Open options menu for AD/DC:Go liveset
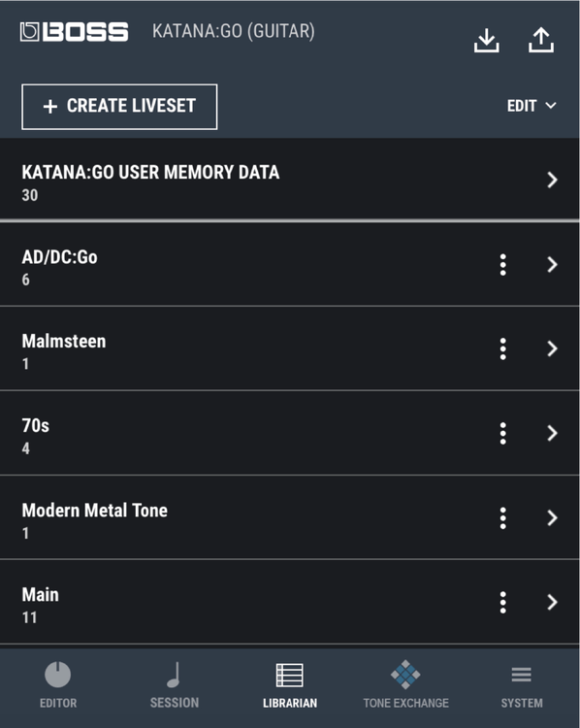Viewport: 580px width, 728px height. [x=503, y=265]
